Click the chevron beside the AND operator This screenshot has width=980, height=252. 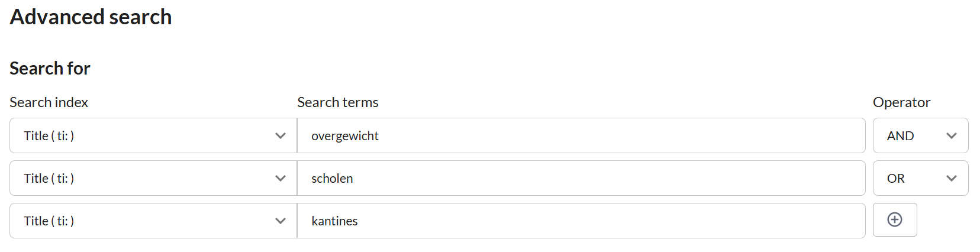click(952, 135)
